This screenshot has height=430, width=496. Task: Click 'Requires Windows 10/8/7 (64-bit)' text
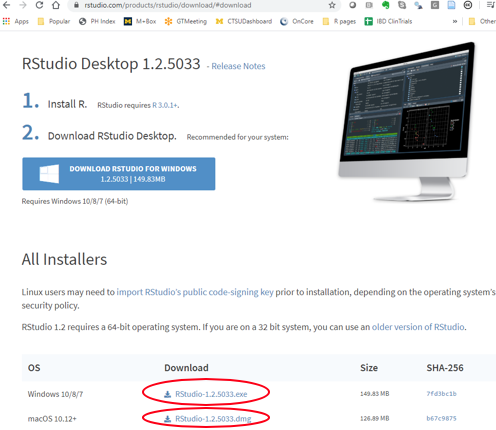[75, 201]
